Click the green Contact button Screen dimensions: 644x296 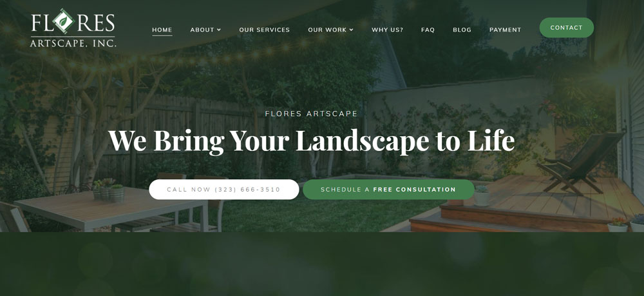point(566,28)
